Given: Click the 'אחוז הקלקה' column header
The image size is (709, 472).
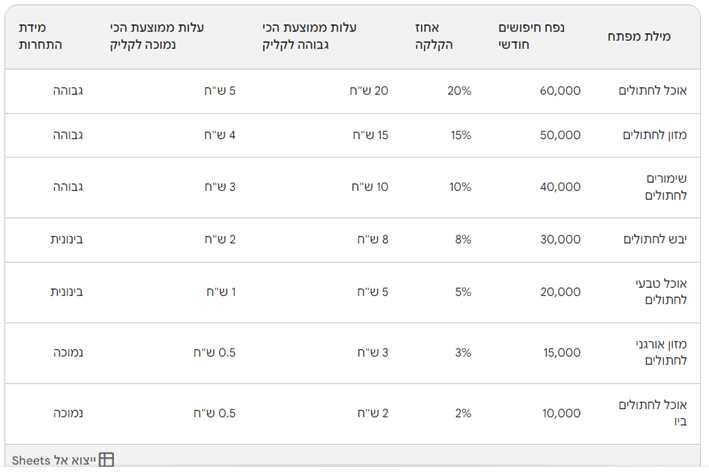Looking at the screenshot, I should [x=434, y=36].
